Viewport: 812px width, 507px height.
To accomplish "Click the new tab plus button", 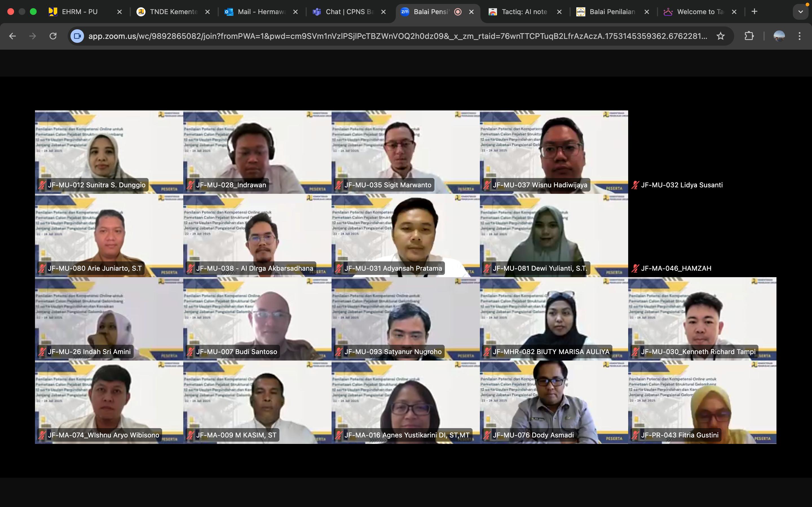I will click(x=754, y=11).
